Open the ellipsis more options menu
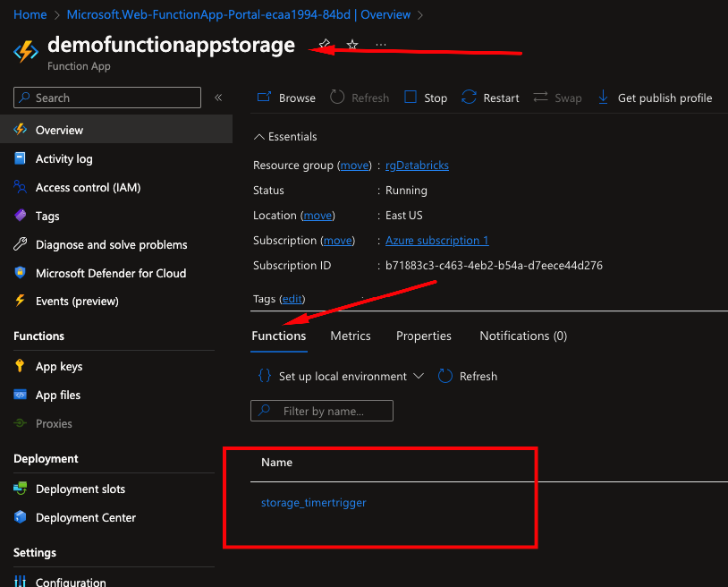The image size is (728, 587). 381,45
